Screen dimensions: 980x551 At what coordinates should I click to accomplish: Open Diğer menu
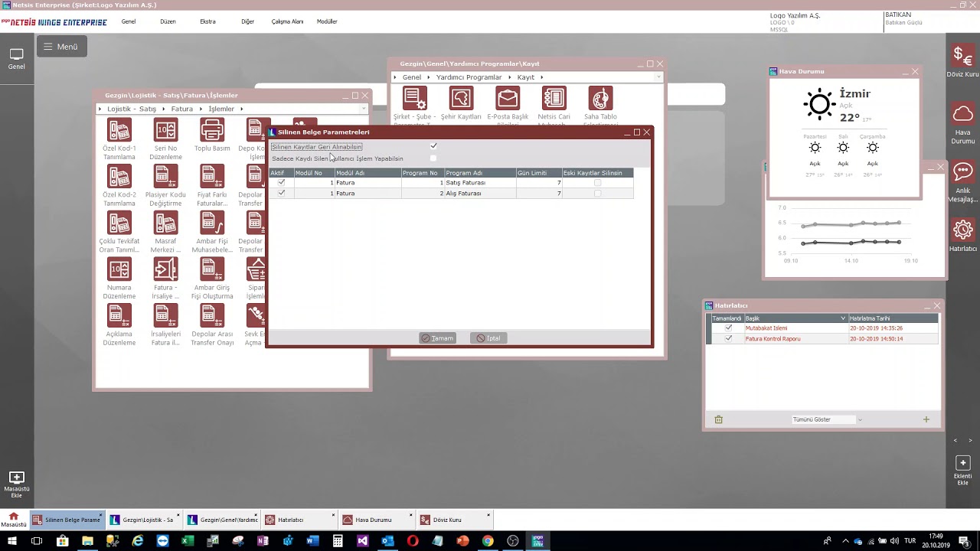(247, 21)
